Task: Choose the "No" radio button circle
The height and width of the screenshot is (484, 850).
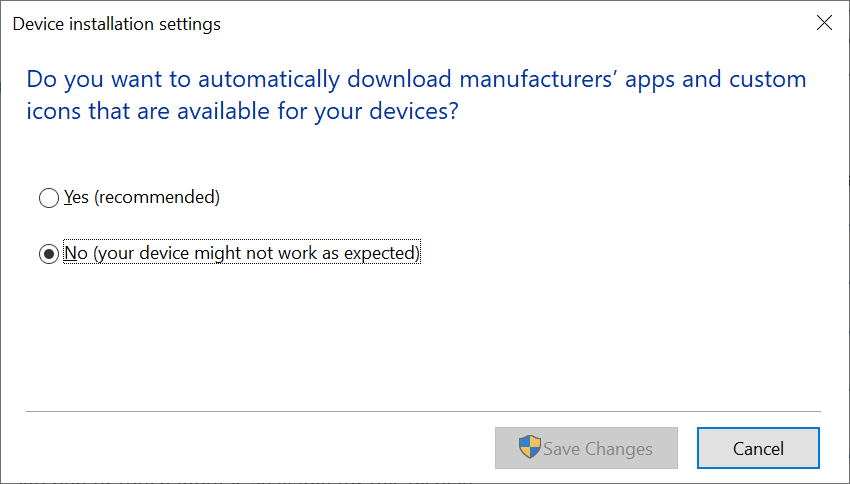Action: (x=49, y=254)
